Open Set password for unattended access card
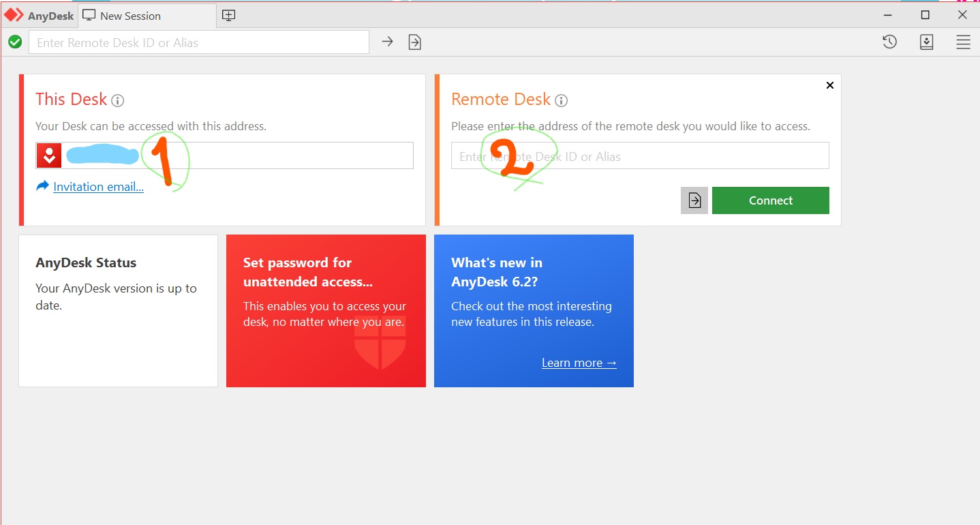Image resolution: width=980 pixels, height=525 pixels. [326, 311]
